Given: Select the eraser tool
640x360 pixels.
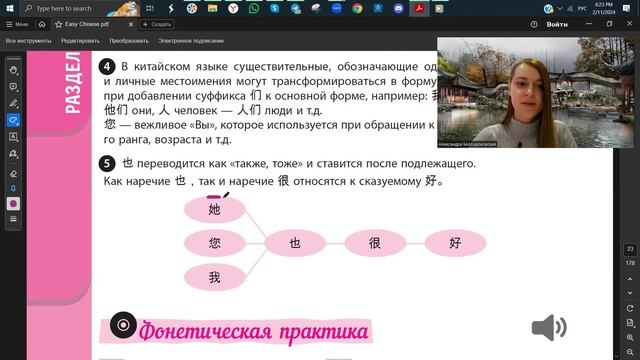Looking at the screenshot, I should tap(13, 173).
